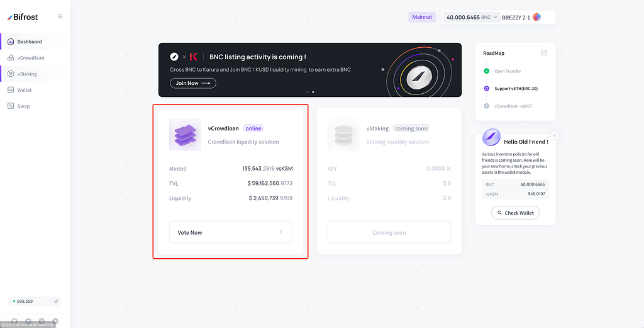Click the BNC listing activity headline
The height and width of the screenshot is (328, 644).
click(257, 57)
